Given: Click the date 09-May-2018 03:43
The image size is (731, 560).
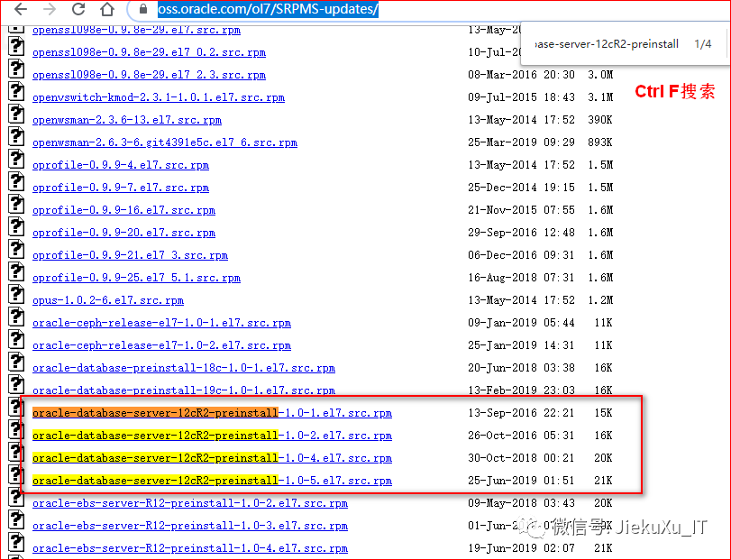Looking at the screenshot, I should (x=521, y=503).
